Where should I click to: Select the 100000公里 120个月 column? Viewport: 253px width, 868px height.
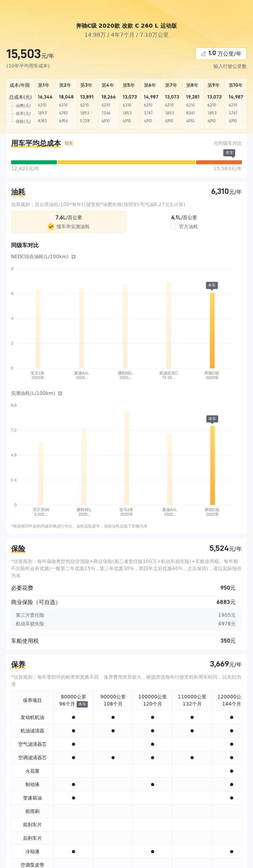pyautogui.click(x=152, y=700)
